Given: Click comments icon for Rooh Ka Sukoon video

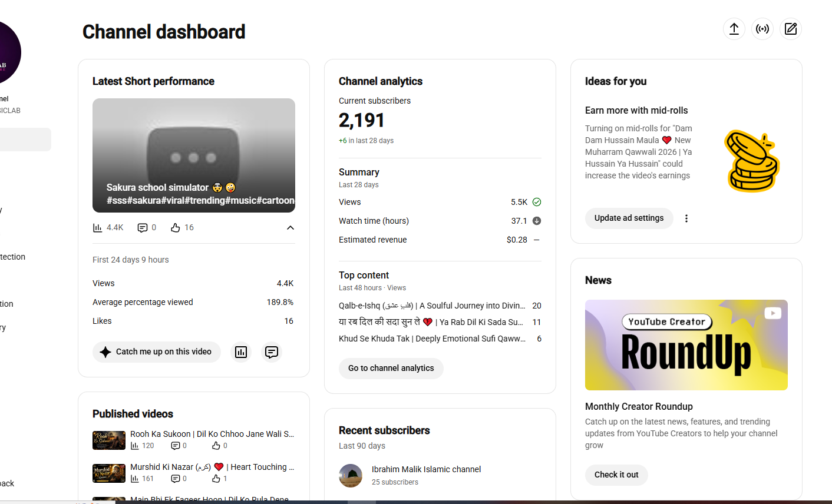Looking at the screenshot, I should 175,446.
